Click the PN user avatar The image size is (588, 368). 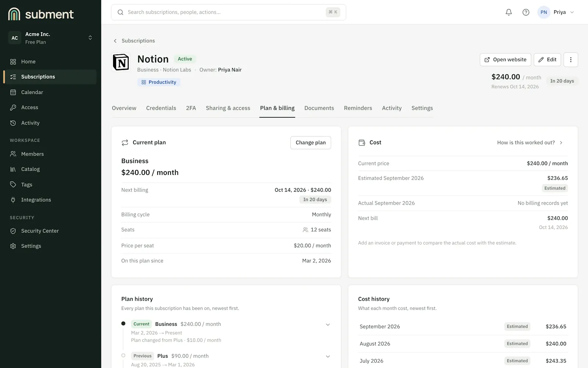[x=544, y=12]
